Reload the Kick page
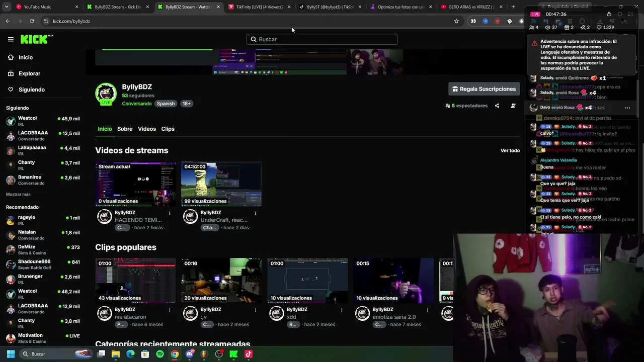The width and height of the screenshot is (644, 362). [x=32, y=21]
